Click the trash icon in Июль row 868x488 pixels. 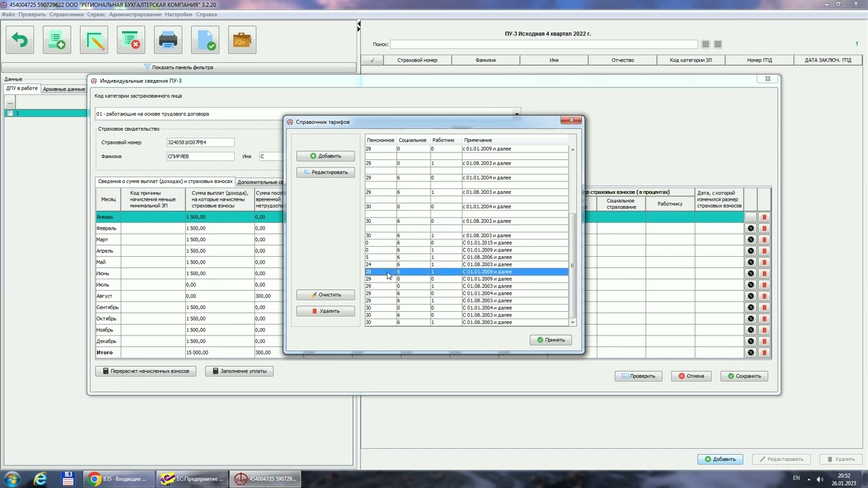pos(764,285)
